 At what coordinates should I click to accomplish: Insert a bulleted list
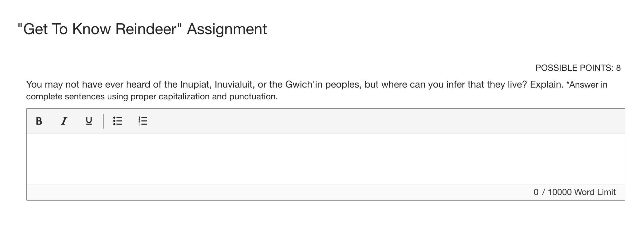click(118, 121)
